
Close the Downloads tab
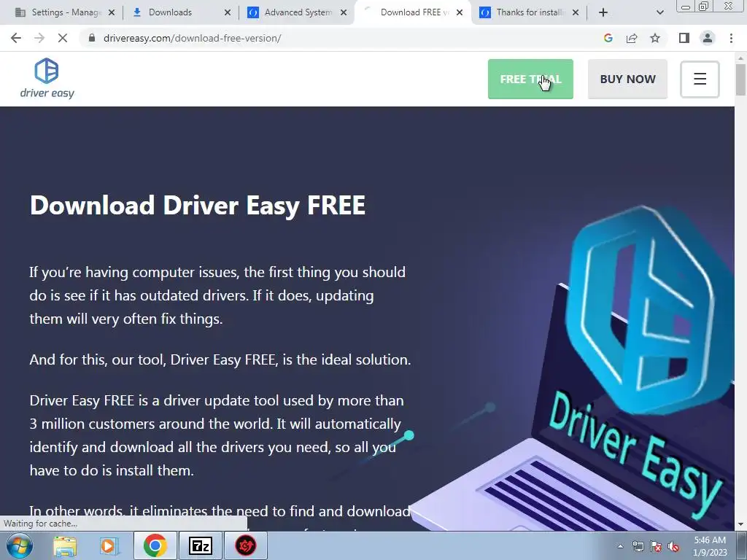coord(228,13)
